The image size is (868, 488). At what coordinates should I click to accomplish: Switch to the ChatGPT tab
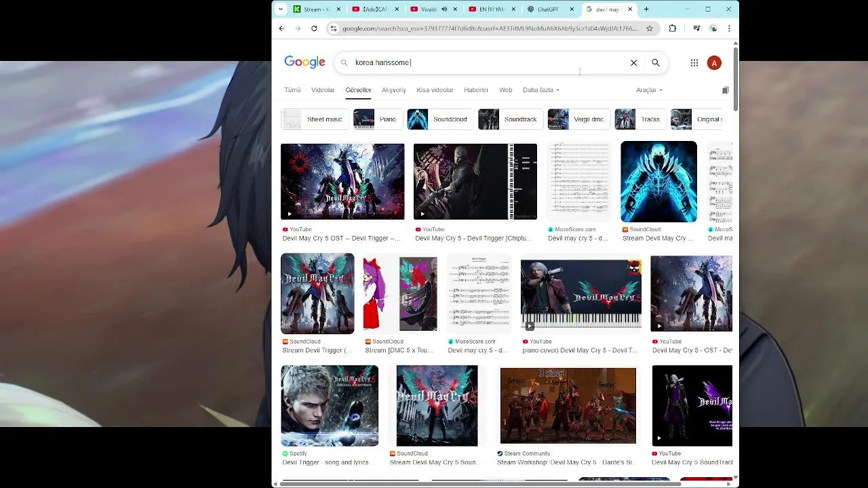click(x=549, y=9)
